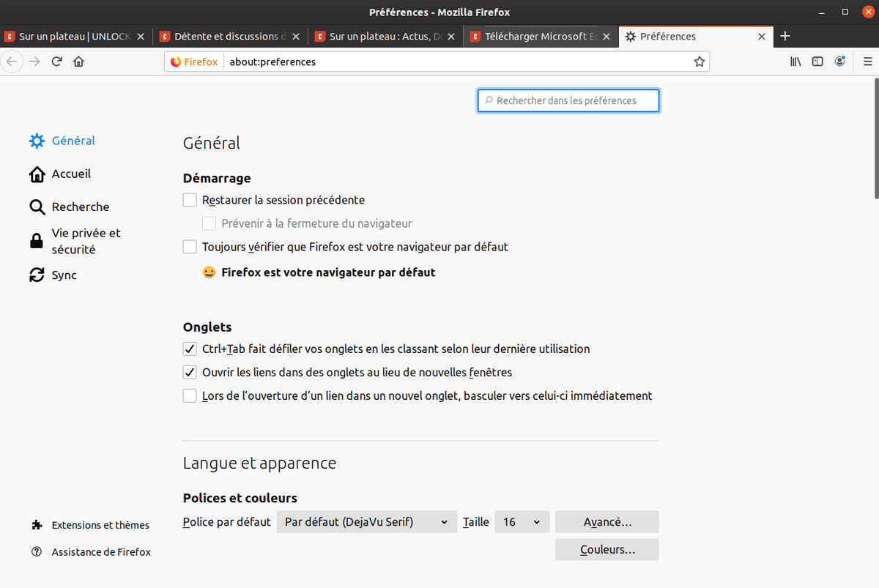This screenshot has width=879, height=588.
Task: Toggle 'Prévenir à la fermeture du navigateur'
Action: (209, 223)
